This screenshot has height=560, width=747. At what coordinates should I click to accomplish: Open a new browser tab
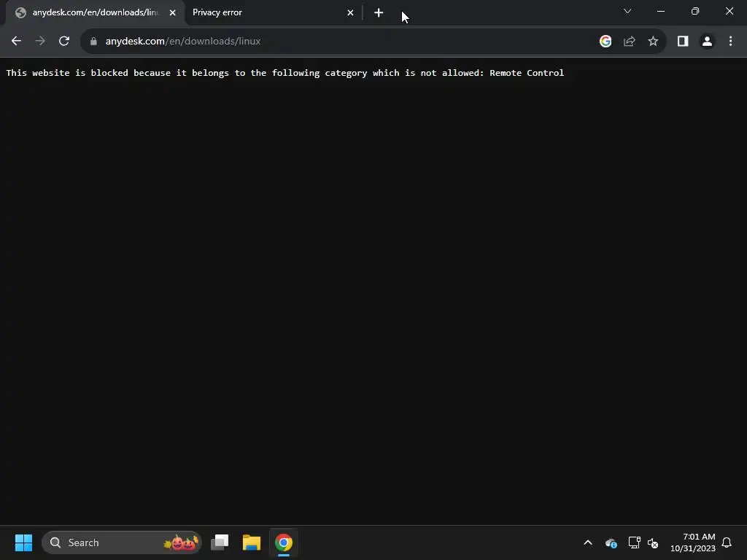[379, 13]
